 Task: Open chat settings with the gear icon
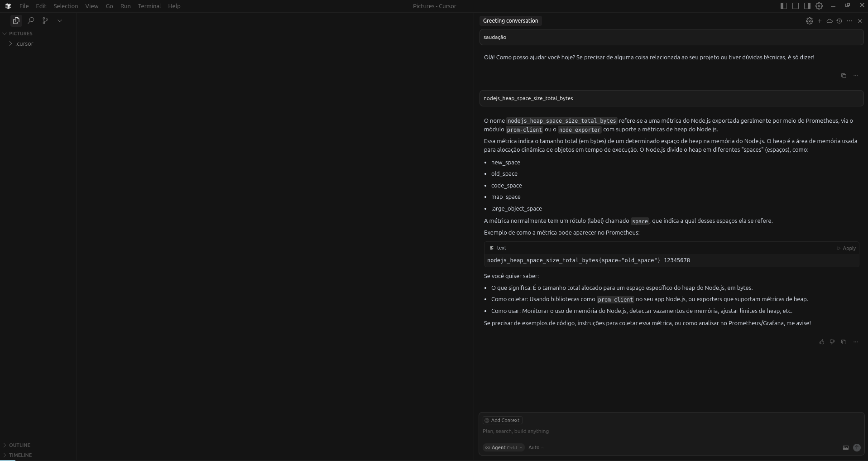pyautogui.click(x=810, y=21)
